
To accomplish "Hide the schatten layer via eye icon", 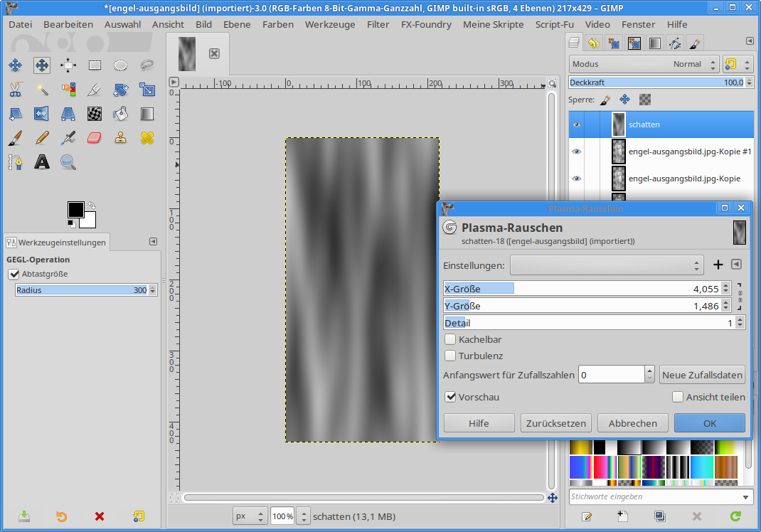I will click(x=577, y=124).
